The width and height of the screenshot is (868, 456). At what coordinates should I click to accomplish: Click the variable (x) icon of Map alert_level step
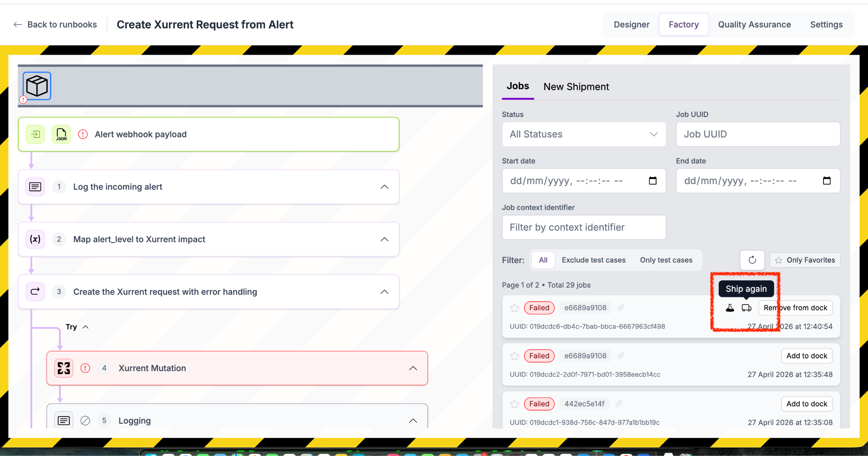35,239
